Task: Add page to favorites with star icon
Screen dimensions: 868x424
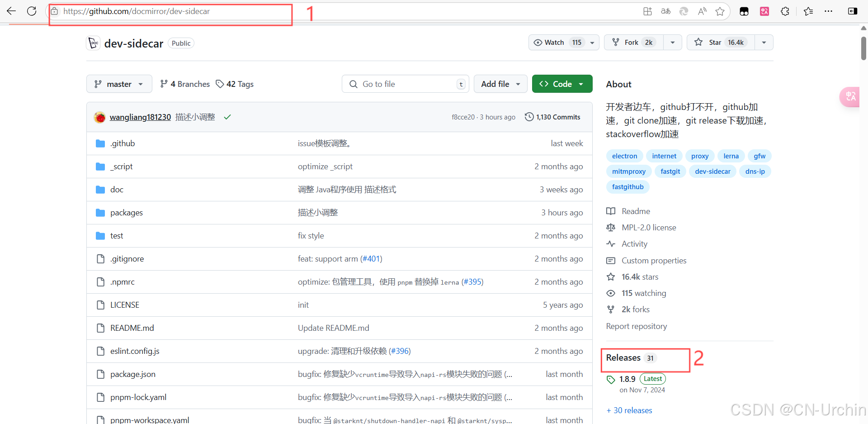Action: (x=720, y=11)
